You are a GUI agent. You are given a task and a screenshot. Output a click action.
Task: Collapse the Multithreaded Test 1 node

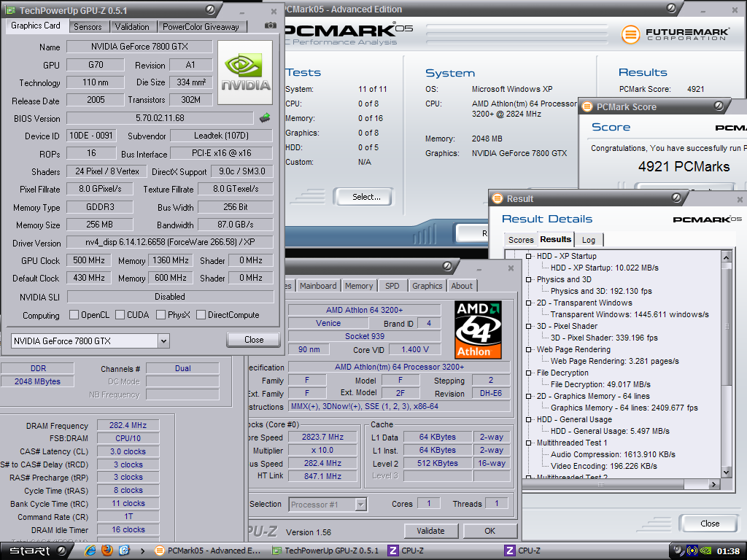click(528, 443)
